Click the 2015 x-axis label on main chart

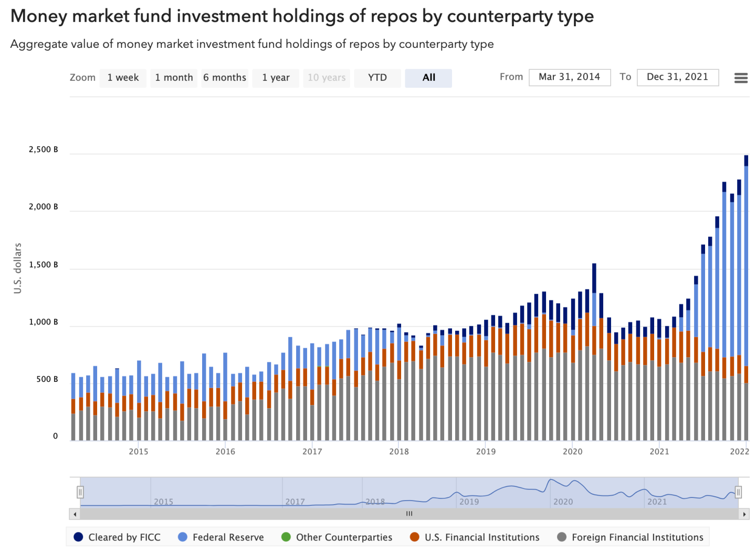(139, 452)
